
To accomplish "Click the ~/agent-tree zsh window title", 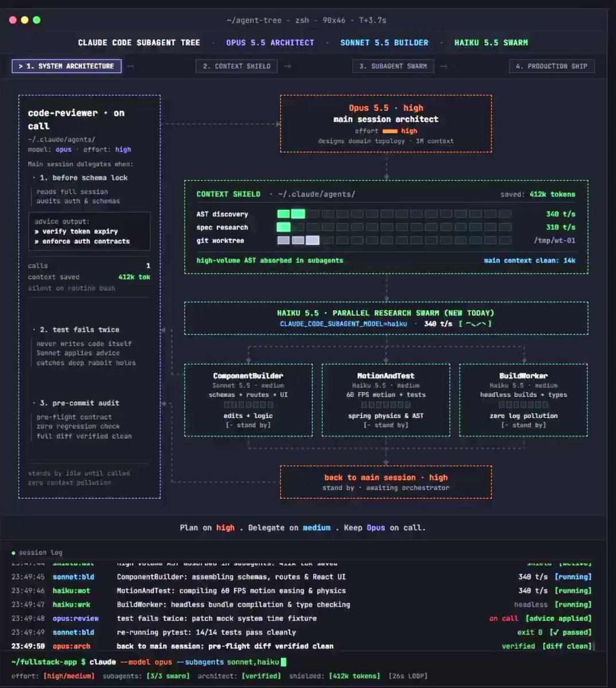I will pos(306,20).
